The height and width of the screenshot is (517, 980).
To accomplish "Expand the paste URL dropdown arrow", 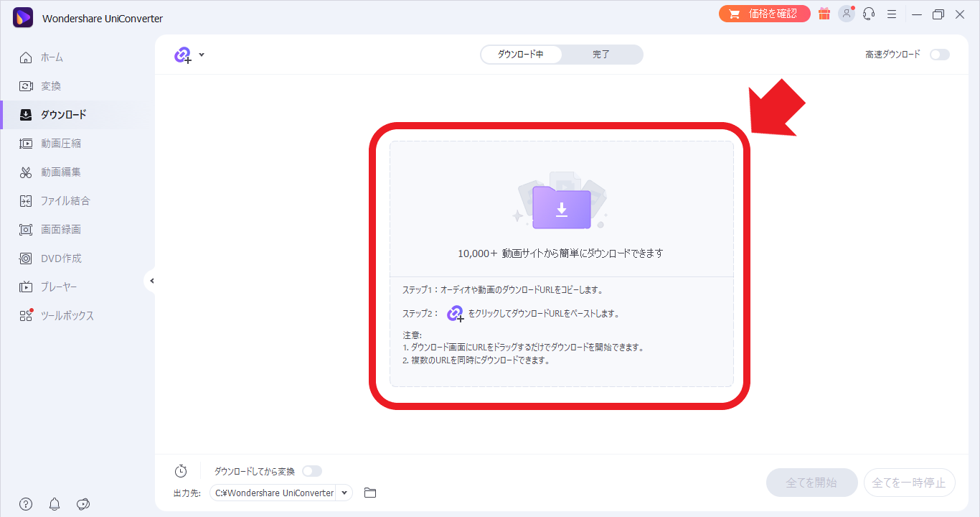I will 202,55.
